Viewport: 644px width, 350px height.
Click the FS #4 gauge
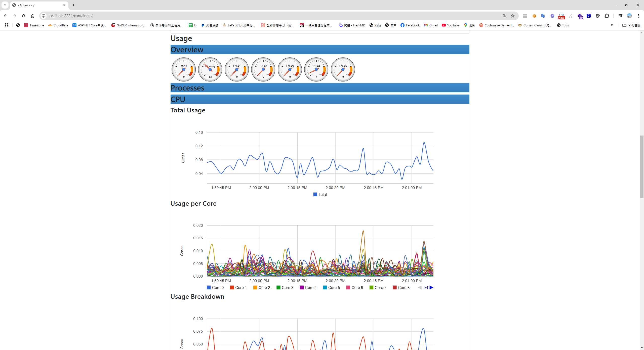[x=316, y=69]
